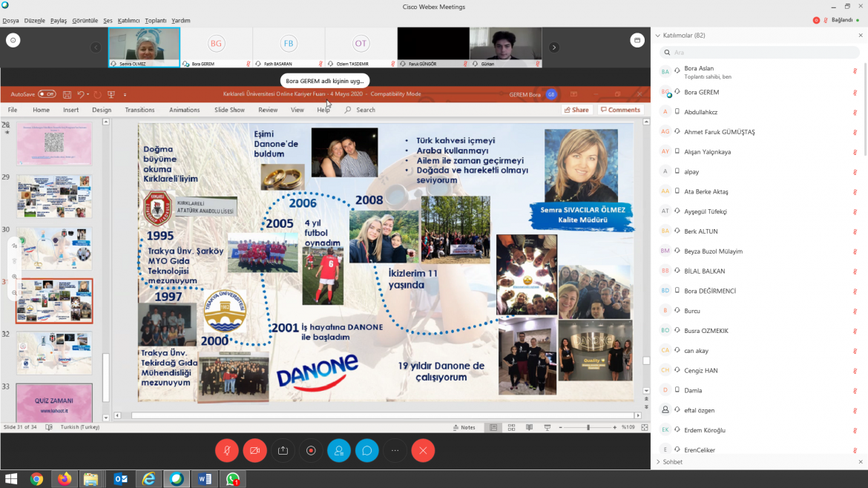Open the Görüntüle menu

tap(85, 21)
